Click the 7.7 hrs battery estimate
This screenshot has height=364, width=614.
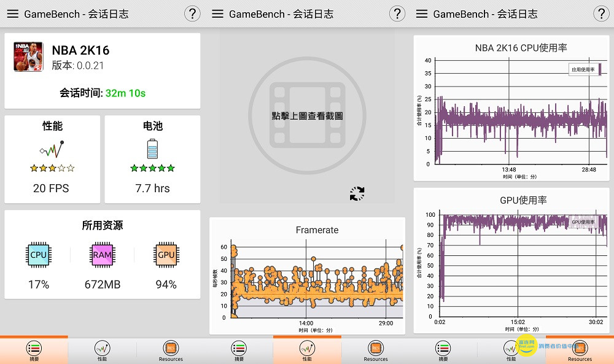point(152,188)
